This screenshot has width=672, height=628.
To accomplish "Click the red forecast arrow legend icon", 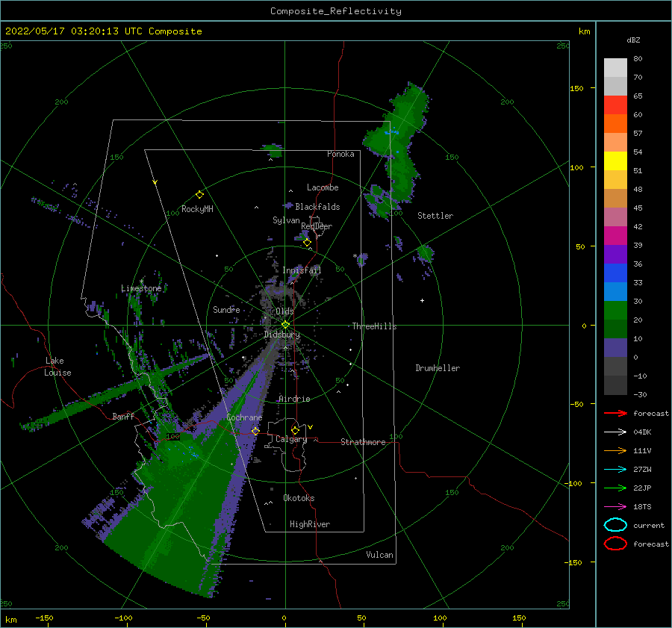I will pyautogui.click(x=615, y=413).
